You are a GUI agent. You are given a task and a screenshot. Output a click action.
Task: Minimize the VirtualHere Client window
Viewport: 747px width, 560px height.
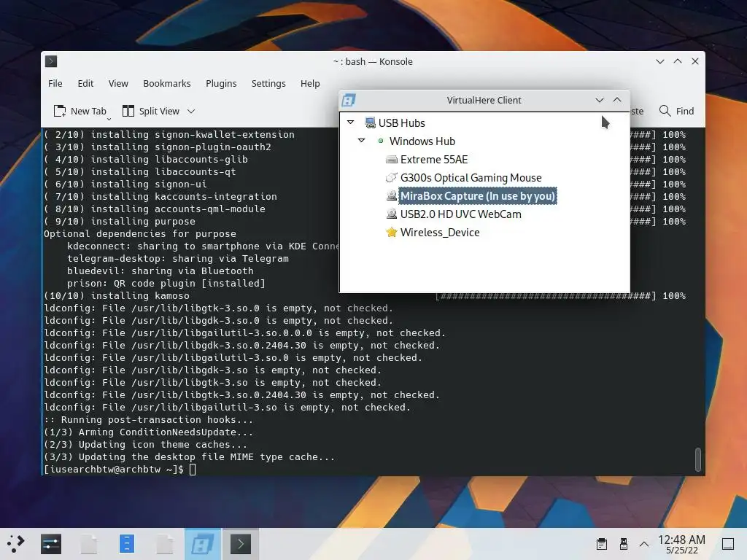600,100
